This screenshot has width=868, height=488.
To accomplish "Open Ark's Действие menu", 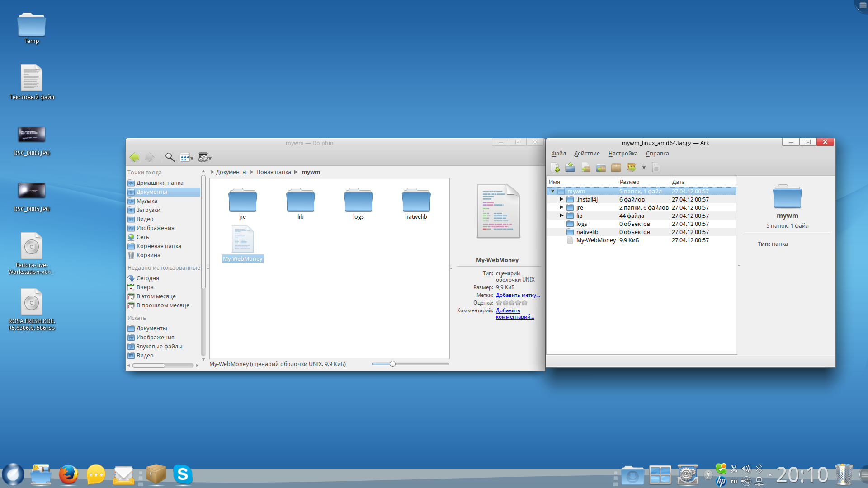I will [x=586, y=154].
